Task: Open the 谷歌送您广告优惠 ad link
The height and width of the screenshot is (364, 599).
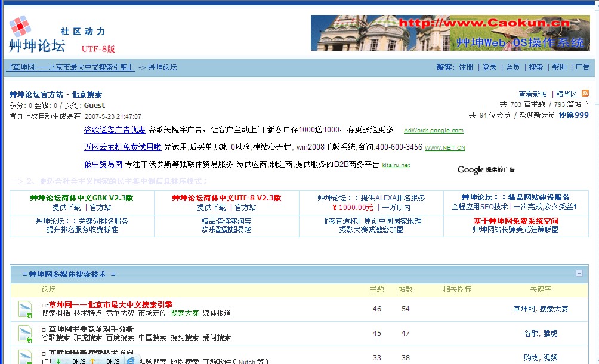Action: pyautogui.click(x=115, y=130)
